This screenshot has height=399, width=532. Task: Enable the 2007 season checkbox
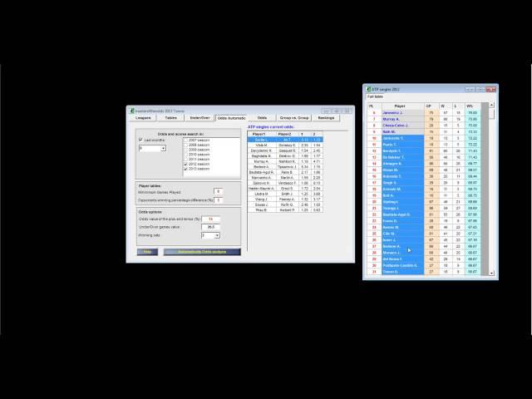click(185, 140)
